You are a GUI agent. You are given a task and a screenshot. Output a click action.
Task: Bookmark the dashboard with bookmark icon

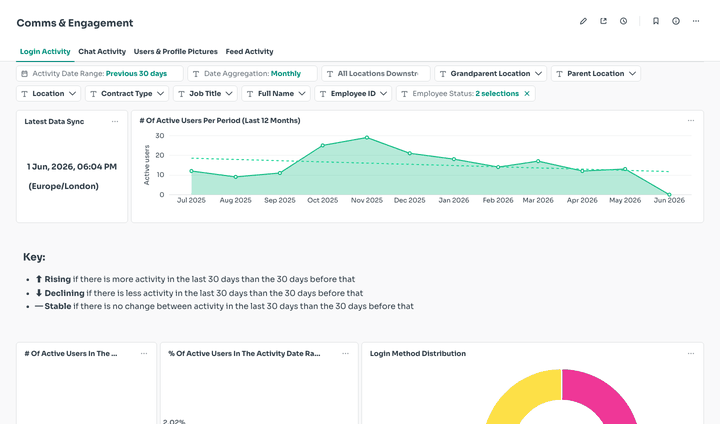click(x=656, y=21)
